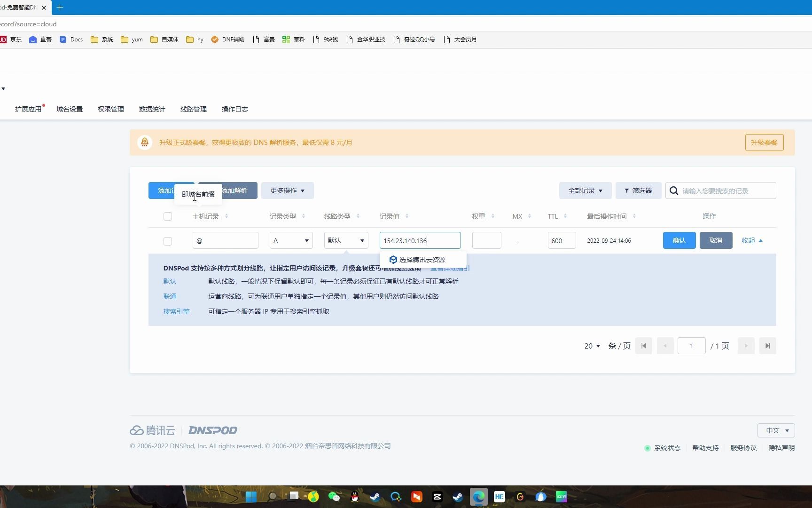Open the Windows Start menu
This screenshot has width=812, height=508.
pyautogui.click(x=251, y=497)
